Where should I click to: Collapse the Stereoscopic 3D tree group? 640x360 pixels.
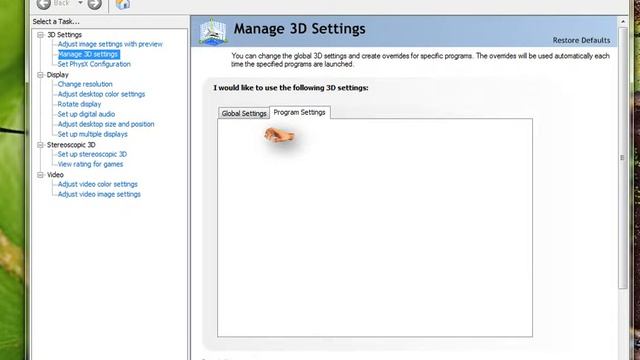[x=40, y=145]
